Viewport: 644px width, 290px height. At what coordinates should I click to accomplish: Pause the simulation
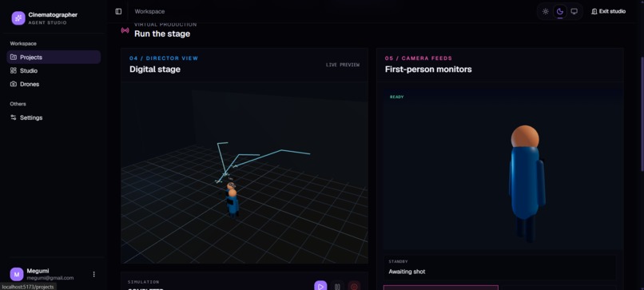(x=337, y=286)
